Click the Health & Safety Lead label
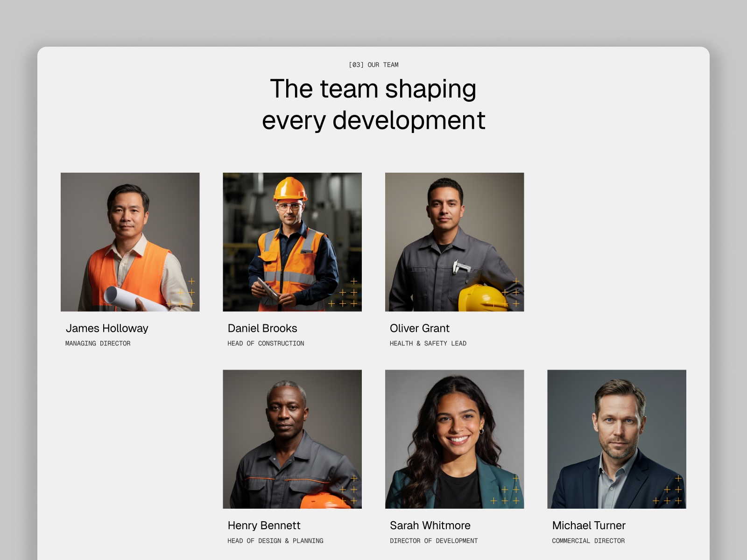Viewport: 747px width, 560px height. click(428, 343)
